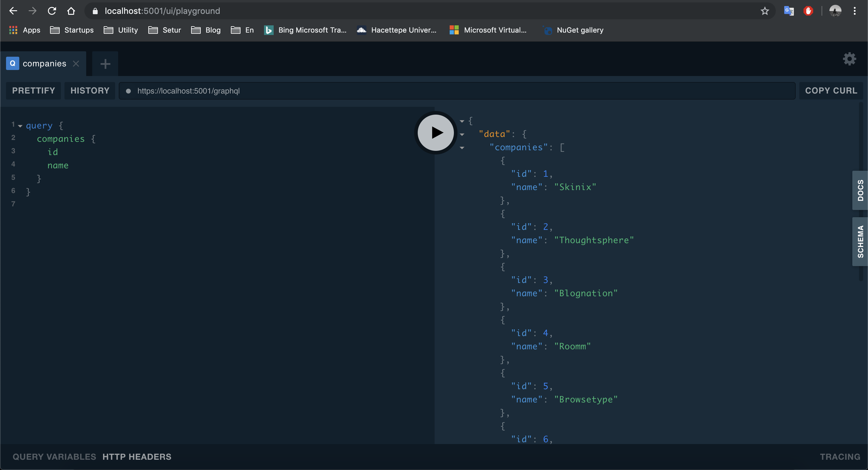Open query HISTORY
This screenshot has height=470, width=868.
click(x=90, y=91)
